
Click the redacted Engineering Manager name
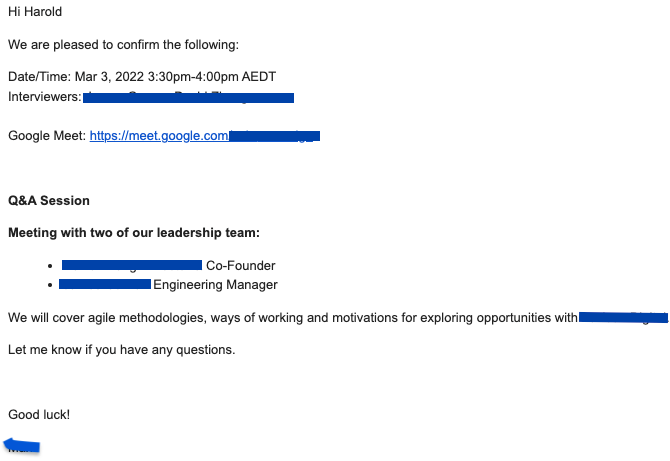pyautogui.click(x=105, y=284)
